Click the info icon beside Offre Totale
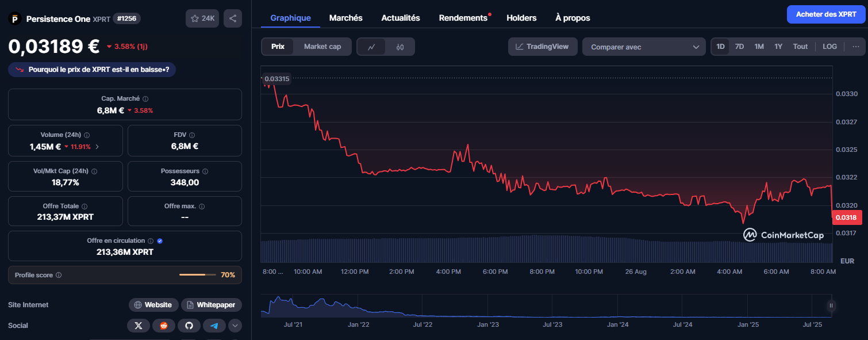Screen dimensions: 868x340 (x=85, y=206)
